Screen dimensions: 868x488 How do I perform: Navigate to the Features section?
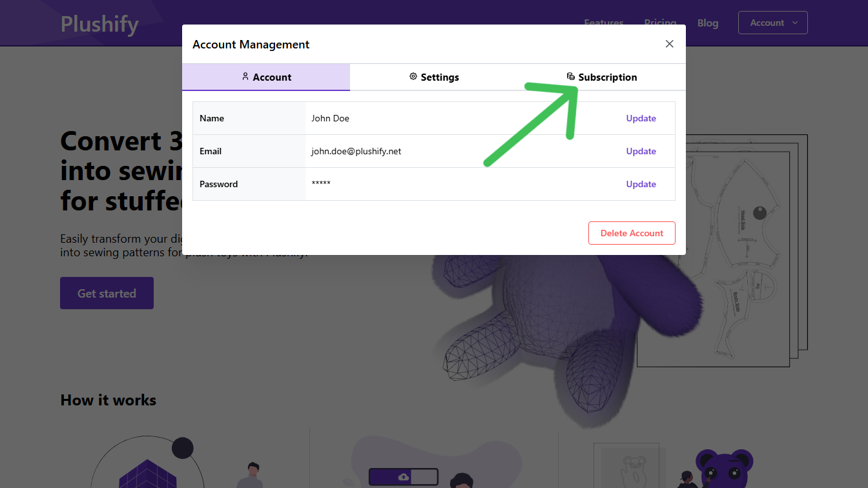click(603, 22)
